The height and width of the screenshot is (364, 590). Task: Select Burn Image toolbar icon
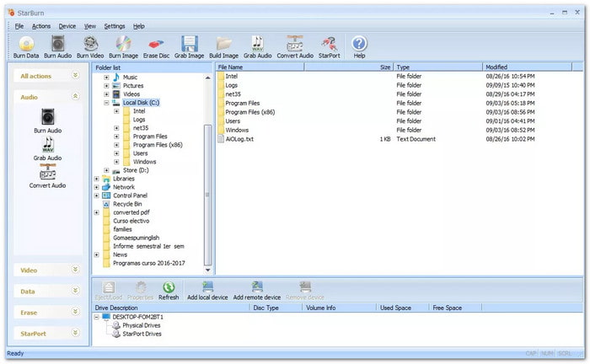tap(123, 47)
